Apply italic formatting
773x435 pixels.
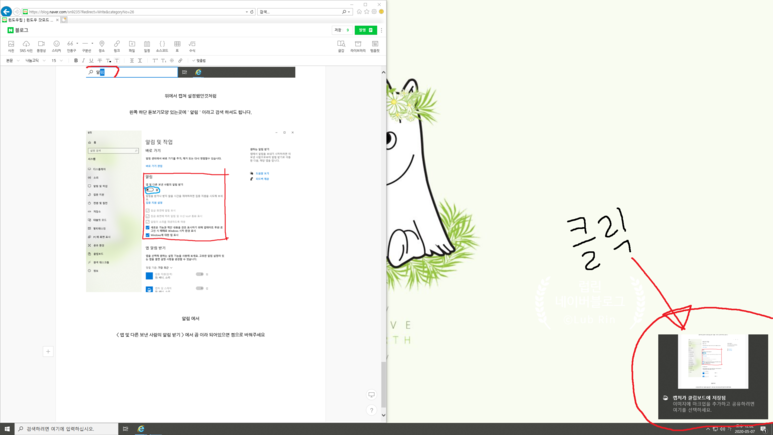pos(83,61)
